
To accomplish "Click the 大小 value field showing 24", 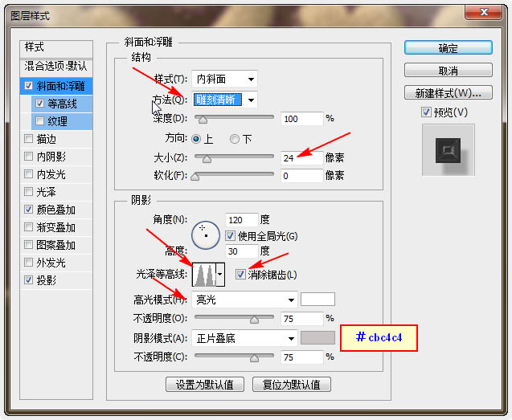I will [301, 158].
